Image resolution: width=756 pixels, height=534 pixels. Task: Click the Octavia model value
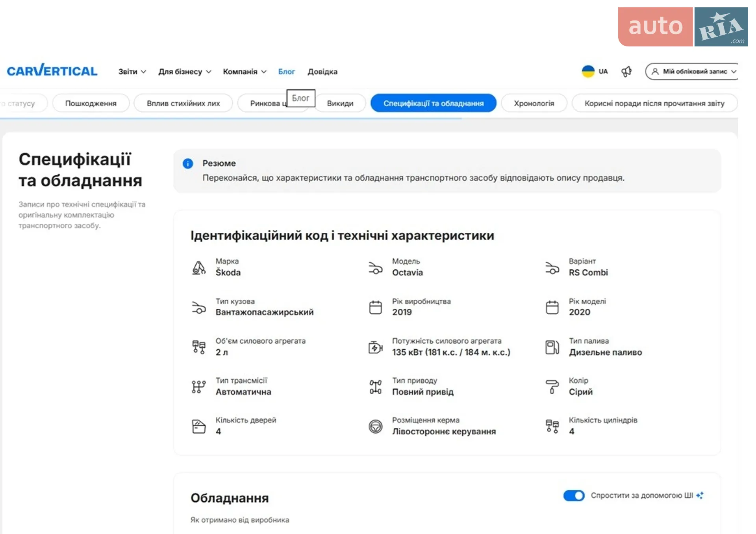point(408,273)
